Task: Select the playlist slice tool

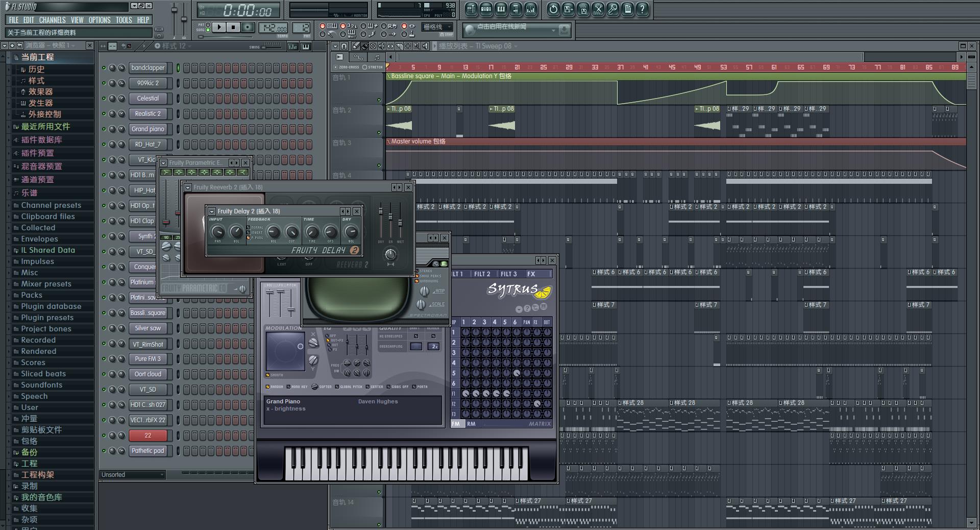Action: (399, 46)
